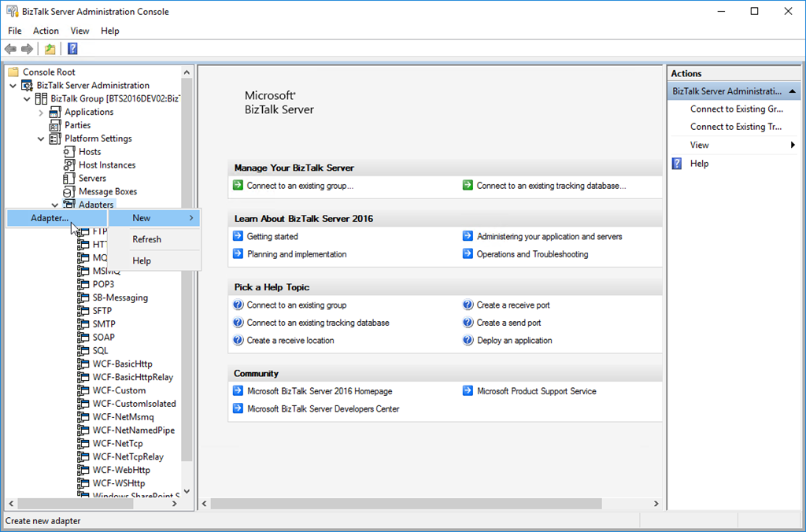Open Microsoft Product Support Service link

tap(537, 391)
